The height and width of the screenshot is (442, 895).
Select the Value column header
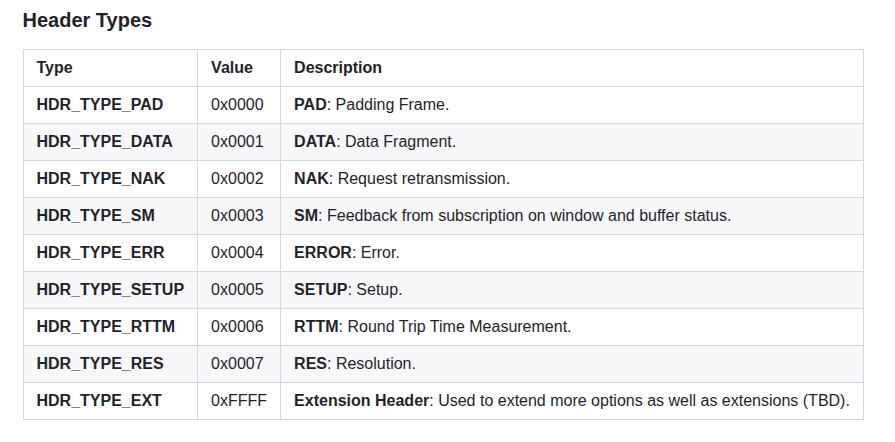pyautogui.click(x=232, y=67)
